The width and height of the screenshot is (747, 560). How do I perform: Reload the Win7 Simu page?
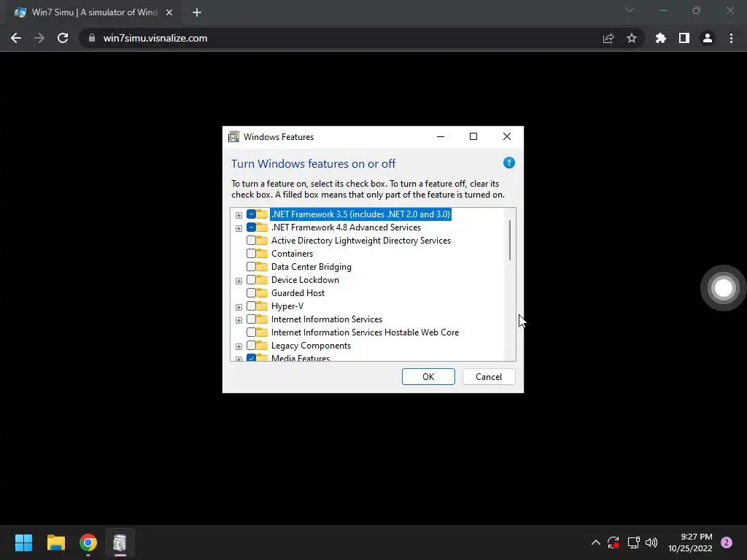tap(63, 38)
